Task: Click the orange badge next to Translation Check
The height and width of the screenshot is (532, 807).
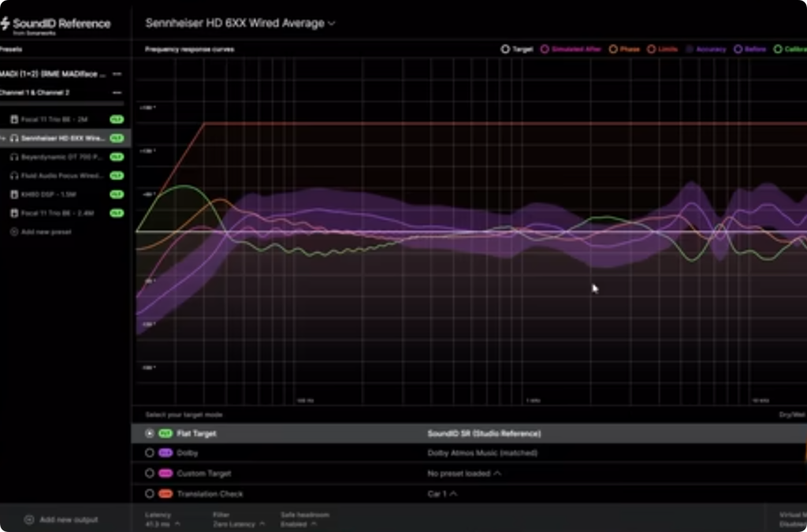Action: (x=165, y=494)
